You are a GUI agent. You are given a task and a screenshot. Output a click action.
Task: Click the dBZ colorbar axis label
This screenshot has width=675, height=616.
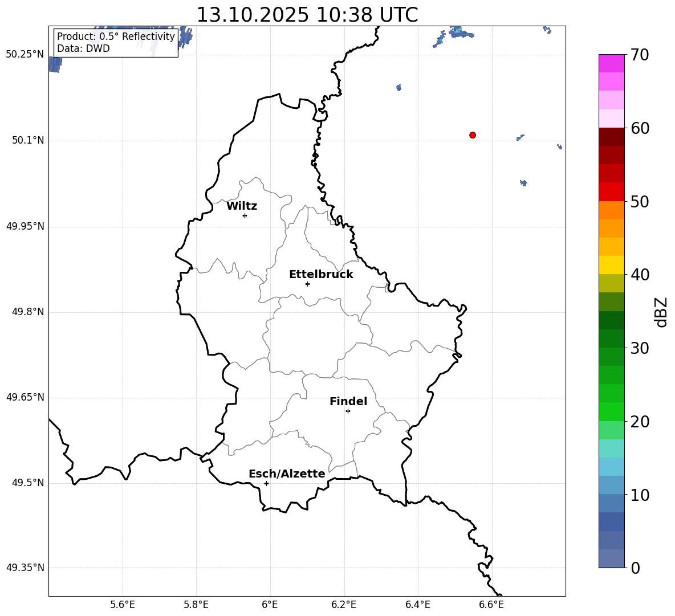tap(662, 312)
